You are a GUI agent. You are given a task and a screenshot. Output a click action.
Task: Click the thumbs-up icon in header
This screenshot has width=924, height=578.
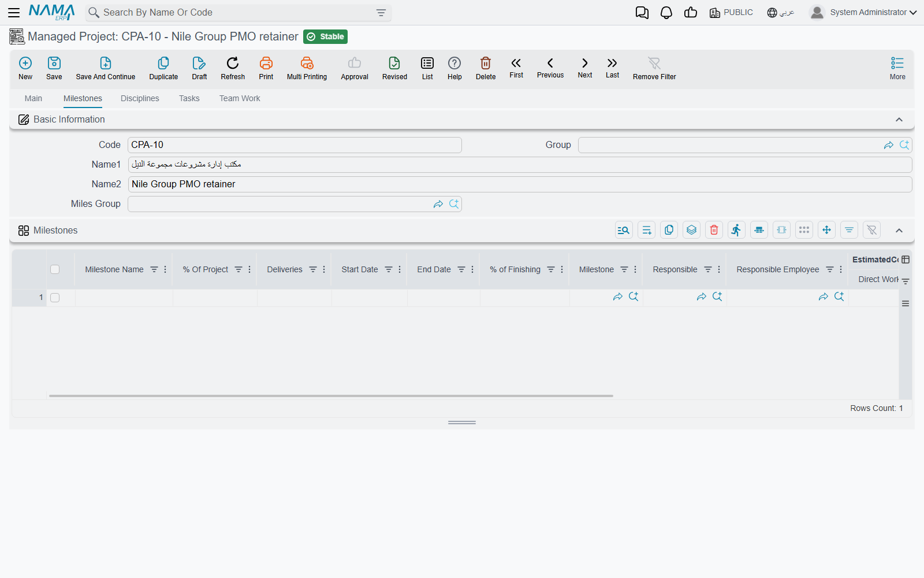tap(691, 12)
